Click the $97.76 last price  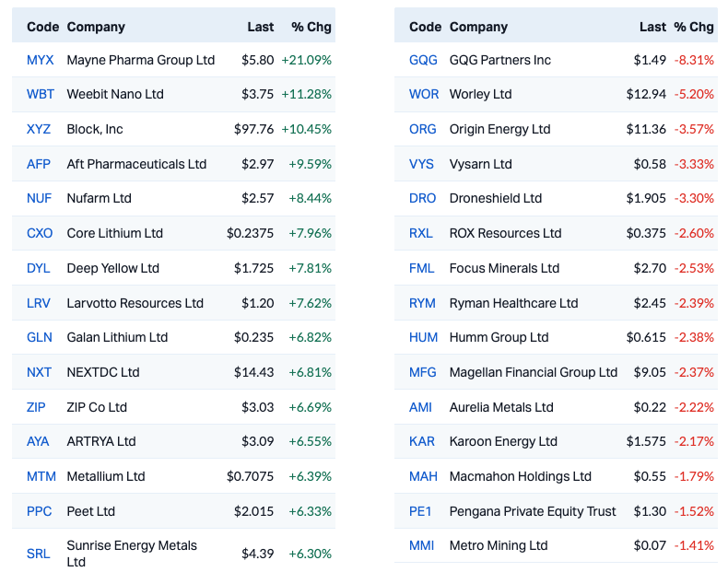[254, 129]
